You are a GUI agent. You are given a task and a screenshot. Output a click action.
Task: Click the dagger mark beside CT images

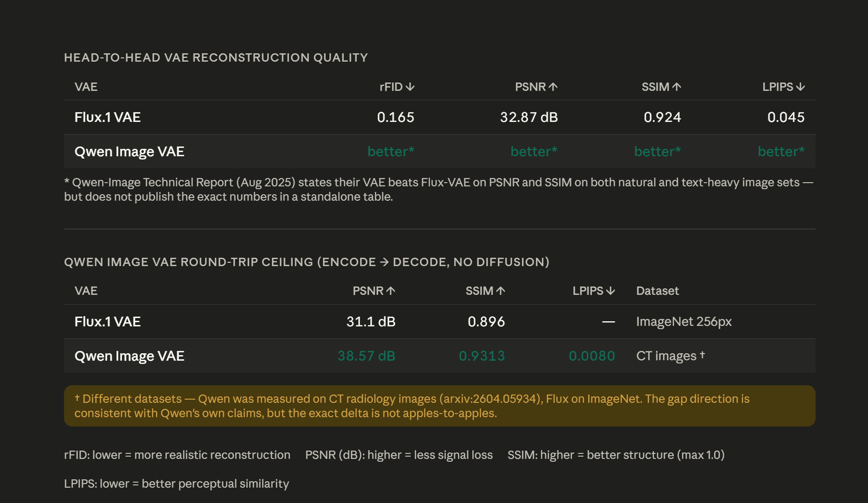(x=702, y=355)
